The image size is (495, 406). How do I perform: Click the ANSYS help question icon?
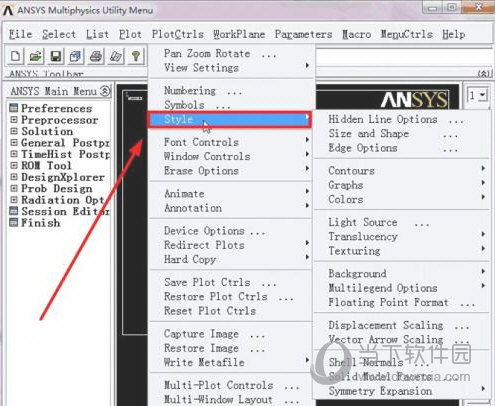(136, 56)
